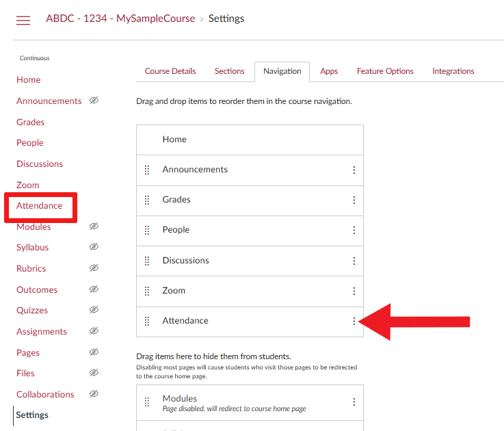Select Zoom label in navigation list

(174, 291)
